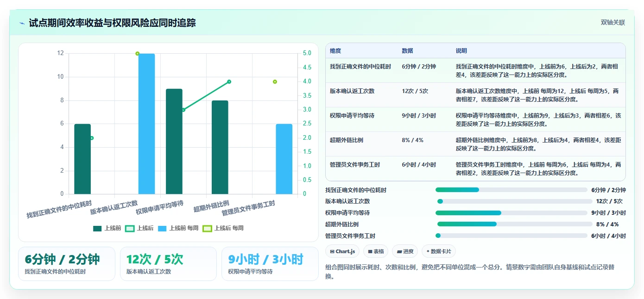Select table row 找到正确文件的中位耗时
Screen dimensions: 644x299
point(475,70)
